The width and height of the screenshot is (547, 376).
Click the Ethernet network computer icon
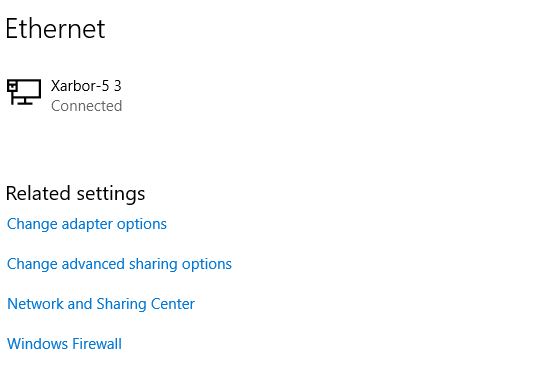click(24, 92)
